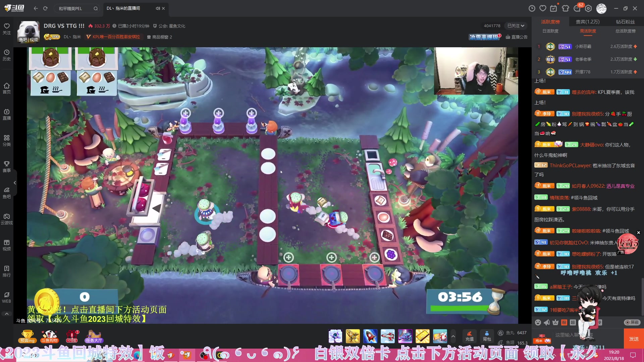Claim the 可领取 gift box
This screenshot has width=644, height=362.
pyautogui.click(x=72, y=336)
